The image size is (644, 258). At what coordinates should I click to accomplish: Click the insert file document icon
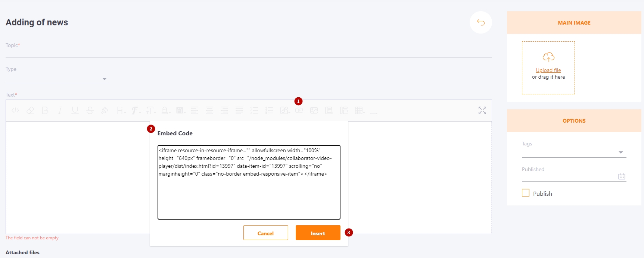pos(329,110)
